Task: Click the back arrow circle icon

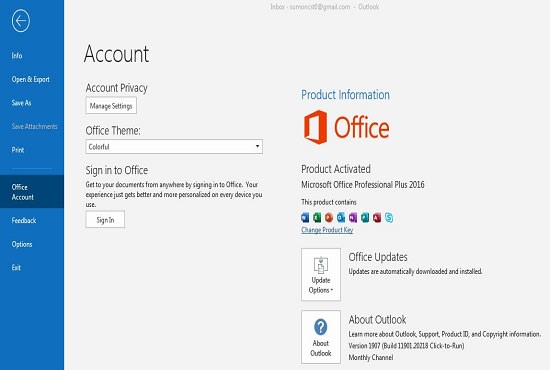Action: pos(21,21)
